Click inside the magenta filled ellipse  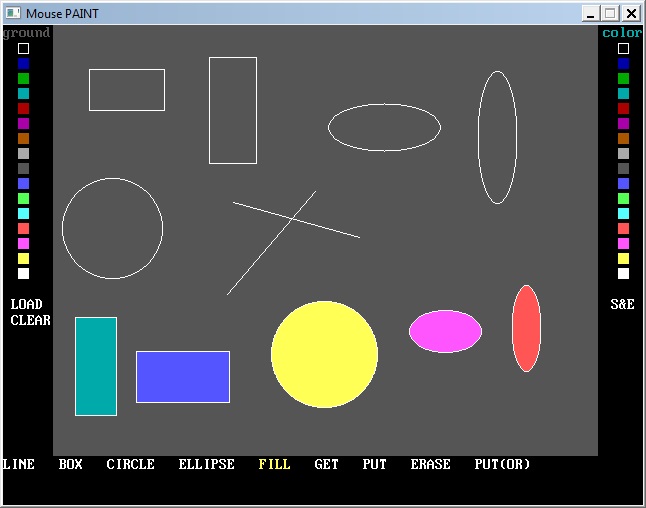point(445,332)
